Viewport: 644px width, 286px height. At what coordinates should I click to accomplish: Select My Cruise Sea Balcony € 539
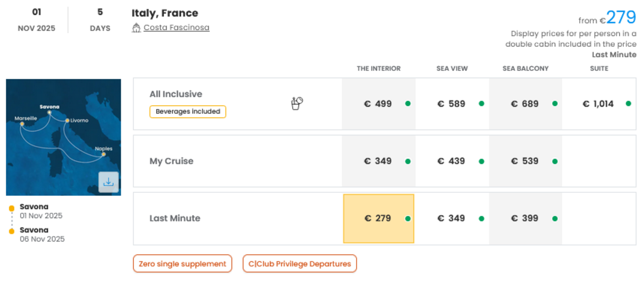click(x=525, y=161)
